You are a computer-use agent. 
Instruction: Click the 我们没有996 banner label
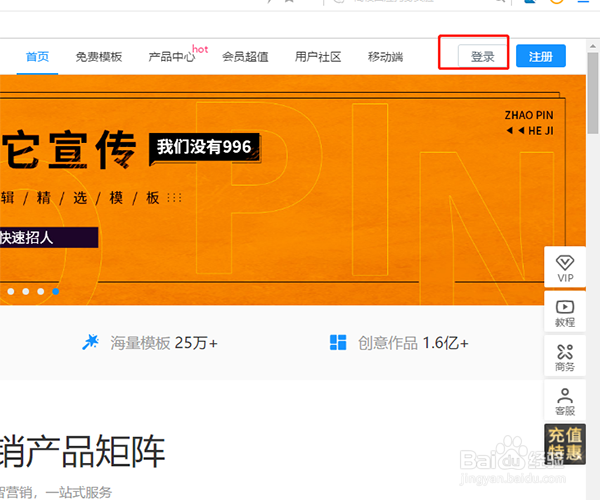coord(204,147)
